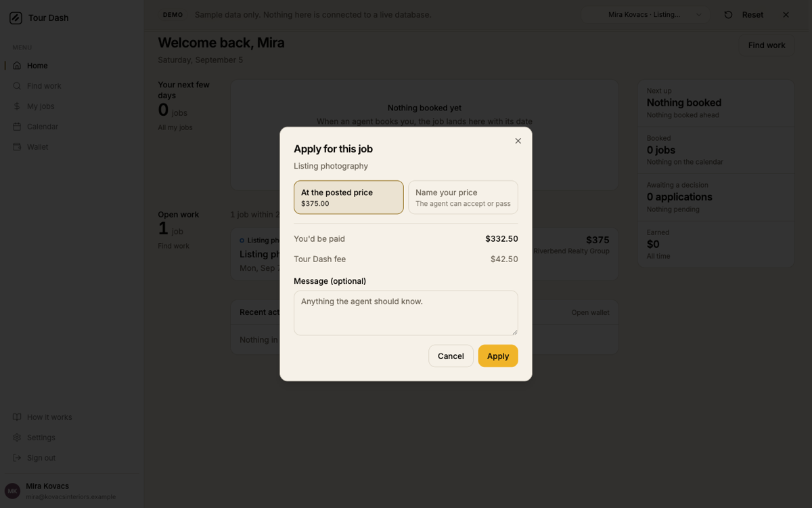Click the MK avatar circle
This screenshot has width=812, height=508.
click(x=12, y=491)
